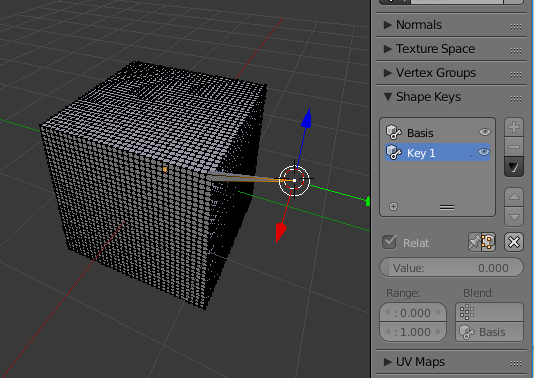The width and height of the screenshot is (534, 378).
Task: Add a new shape key with plus button
Action: click(514, 127)
